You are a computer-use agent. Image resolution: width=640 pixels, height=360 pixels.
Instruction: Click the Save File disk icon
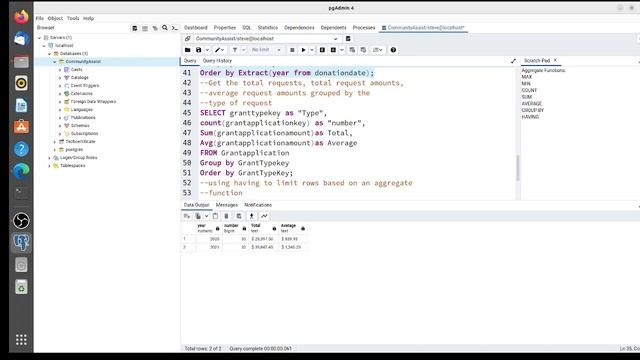[199, 50]
